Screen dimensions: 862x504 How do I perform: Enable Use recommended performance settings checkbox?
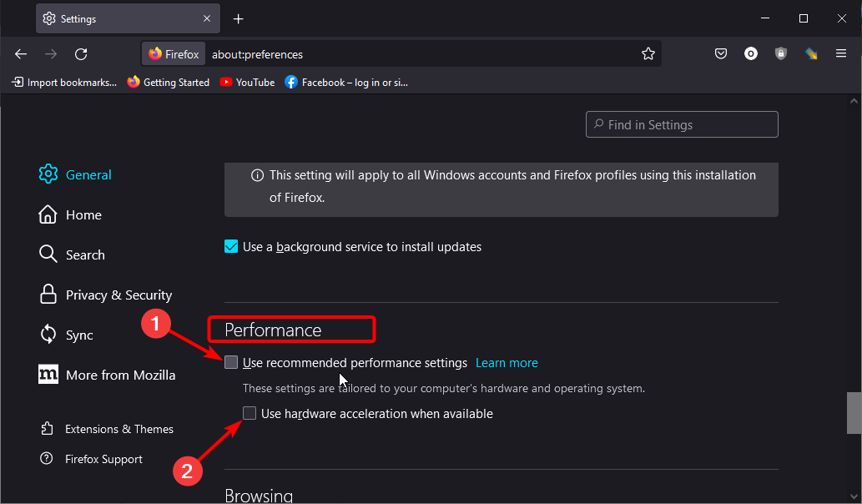231,363
